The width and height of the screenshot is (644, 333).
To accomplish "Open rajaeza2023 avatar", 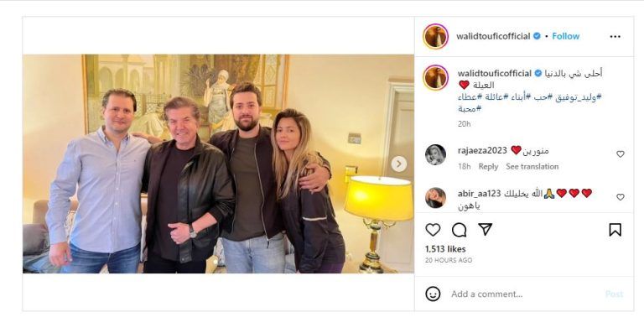I will point(435,155).
